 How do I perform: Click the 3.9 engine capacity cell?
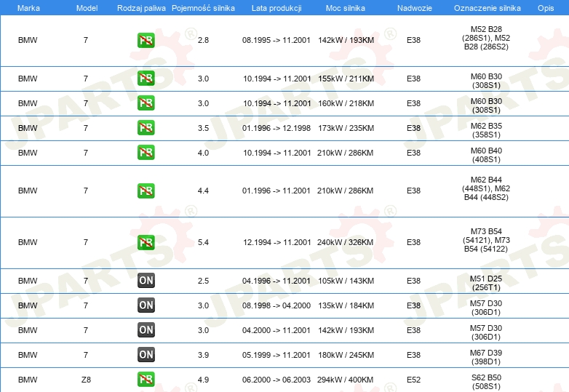click(x=203, y=355)
